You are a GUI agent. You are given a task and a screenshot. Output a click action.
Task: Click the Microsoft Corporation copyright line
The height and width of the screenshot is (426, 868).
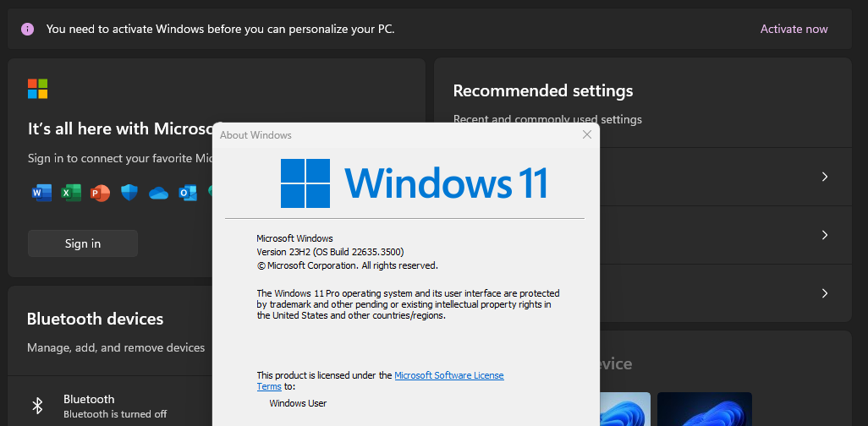tap(347, 265)
